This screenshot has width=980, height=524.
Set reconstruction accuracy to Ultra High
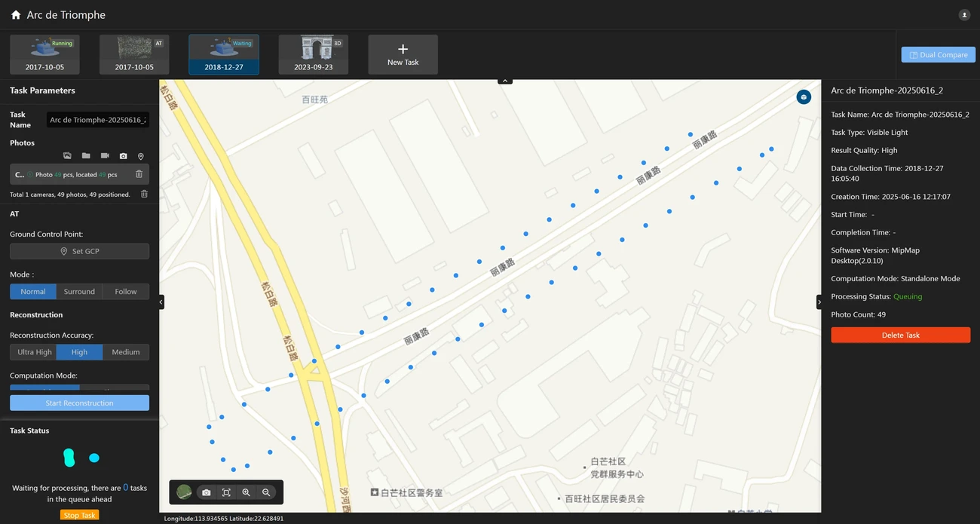35,352
